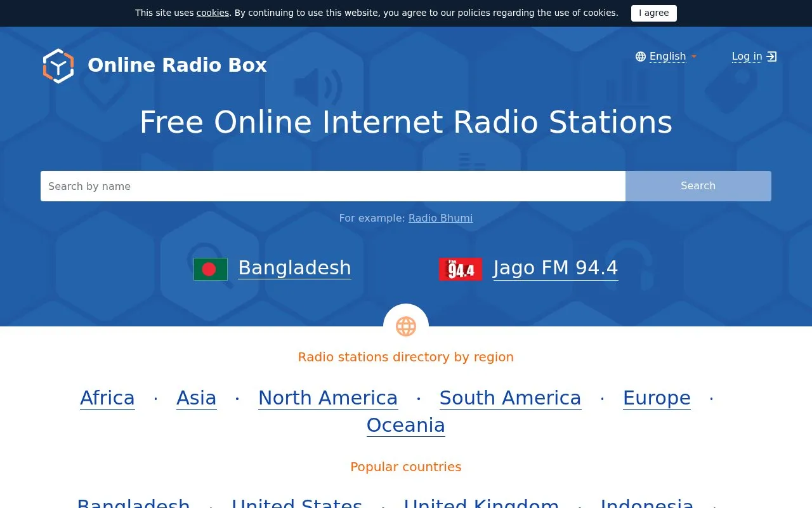This screenshot has height=508, width=812.
Task: Click the Online Radio Box hexagon logo
Action: tap(58, 65)
